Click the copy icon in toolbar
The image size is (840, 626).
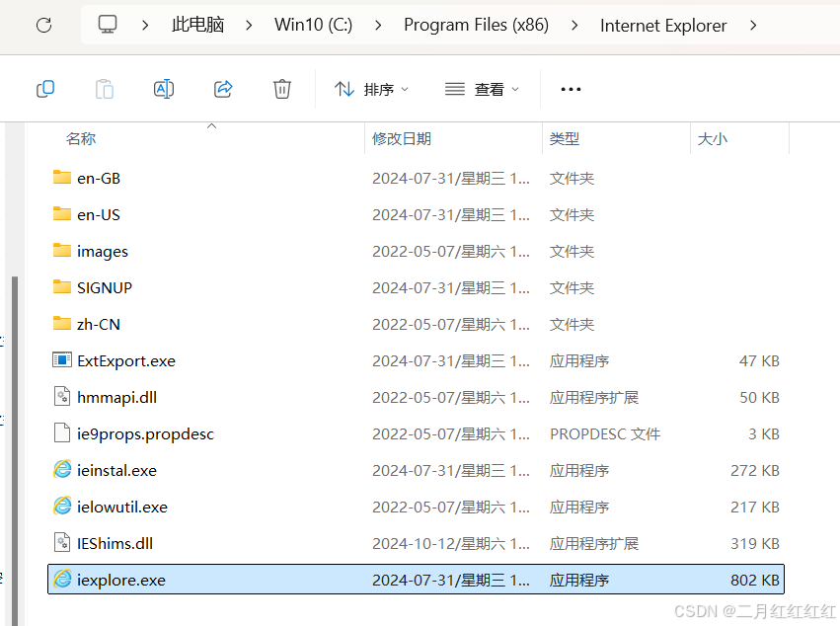(x=45, y=89)
